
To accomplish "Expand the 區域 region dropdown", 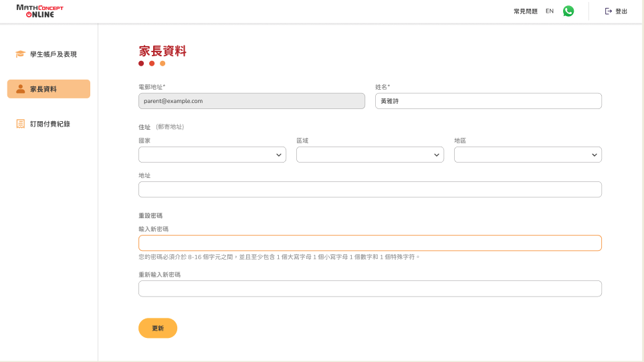I will point(370,155).
